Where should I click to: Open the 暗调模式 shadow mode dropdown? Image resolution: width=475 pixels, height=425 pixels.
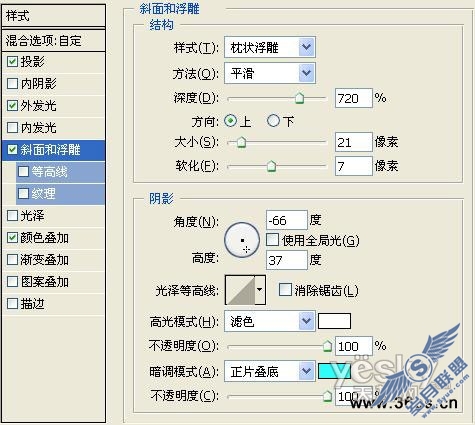(x=270, y=371)
